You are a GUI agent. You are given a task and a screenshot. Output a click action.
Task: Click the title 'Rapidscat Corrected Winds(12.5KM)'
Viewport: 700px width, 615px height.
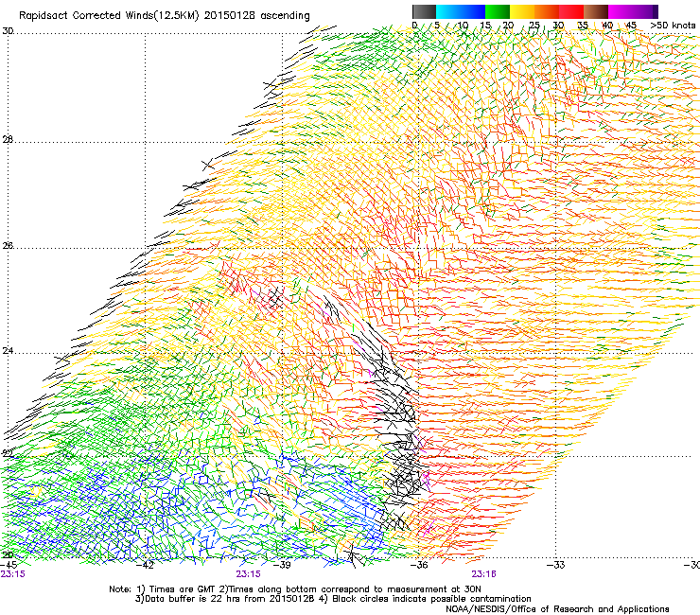pyautogui.click(x=110, y=16)
